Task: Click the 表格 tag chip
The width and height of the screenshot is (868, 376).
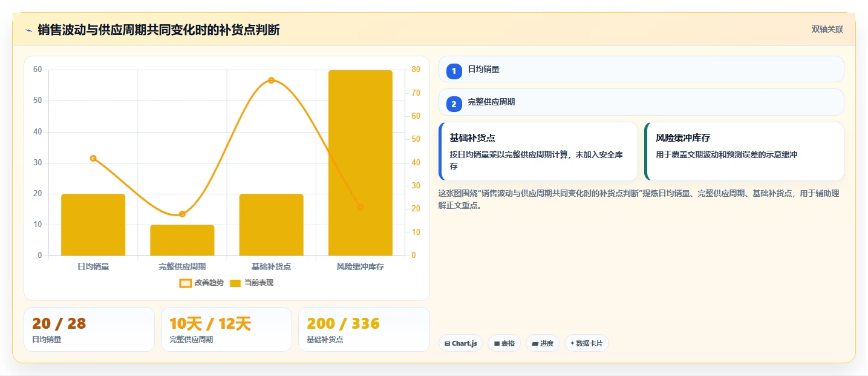Action: [x=504, y=343]
